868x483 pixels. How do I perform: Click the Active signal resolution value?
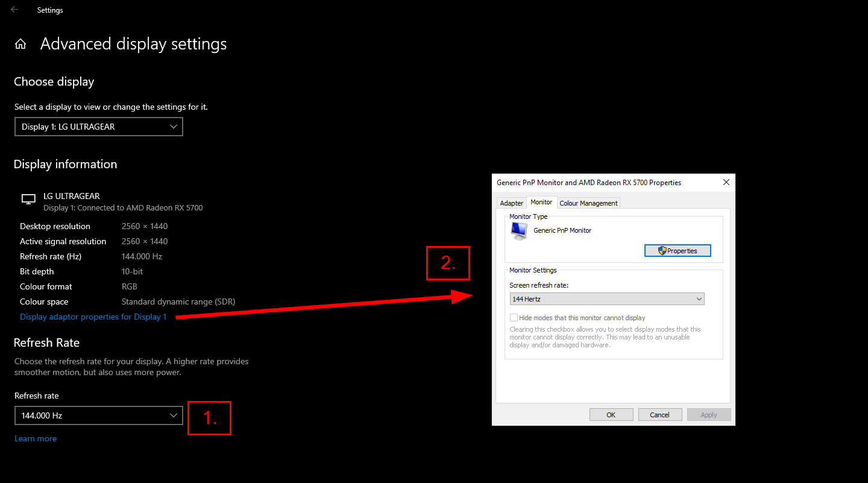[145, 241]
